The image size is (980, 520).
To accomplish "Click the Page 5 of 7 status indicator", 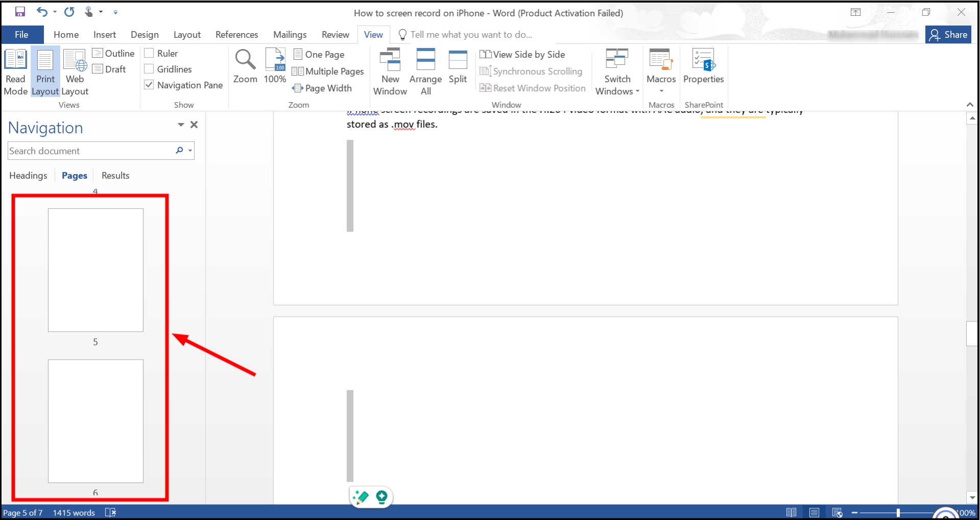I will (23, 512).
